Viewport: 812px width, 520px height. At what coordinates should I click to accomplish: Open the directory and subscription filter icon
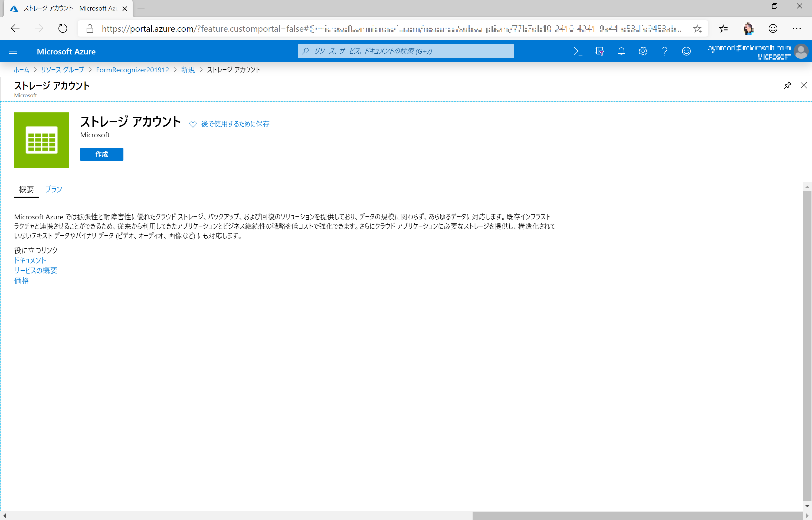(600, 51)
